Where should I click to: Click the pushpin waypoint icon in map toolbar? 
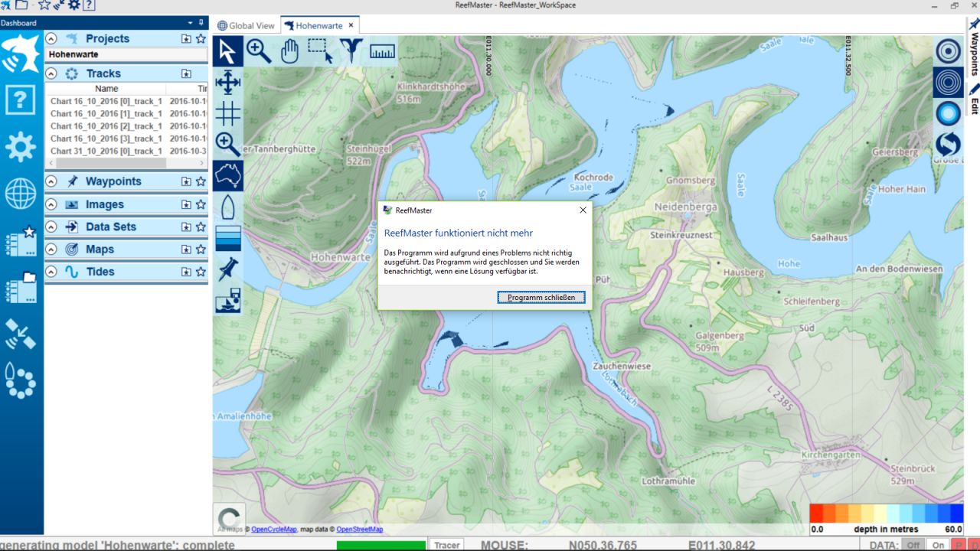[x=227, y=269]
